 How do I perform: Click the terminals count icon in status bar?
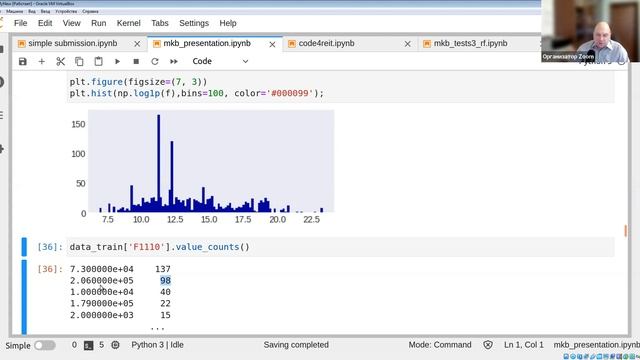tap(89, 345)
